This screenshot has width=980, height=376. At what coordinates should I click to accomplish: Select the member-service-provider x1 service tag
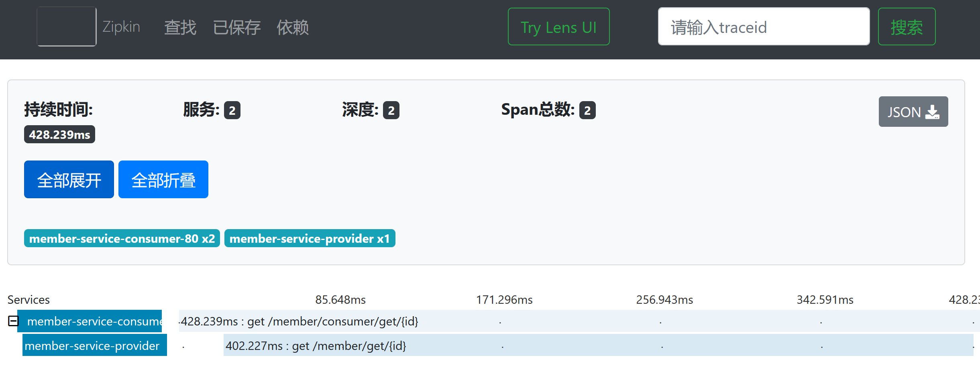coord(310,238)
